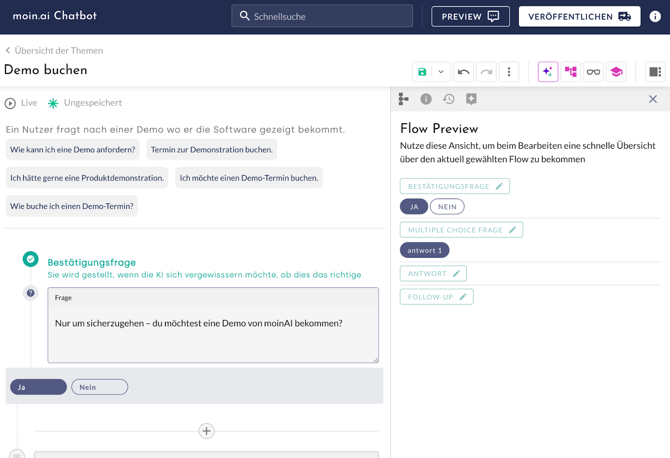Select the Ja answer pill in editor
This screenshot has height=458, width=670.
(x=38, y=387)
